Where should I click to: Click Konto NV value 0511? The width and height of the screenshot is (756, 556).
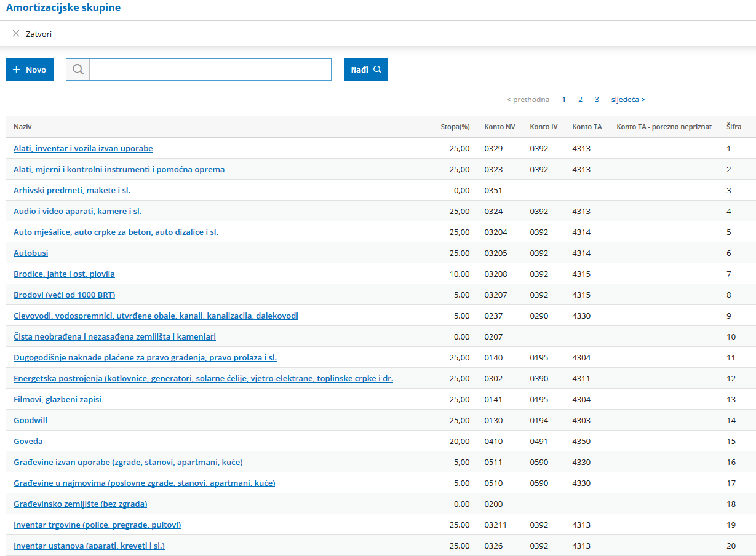pos(493,462)
